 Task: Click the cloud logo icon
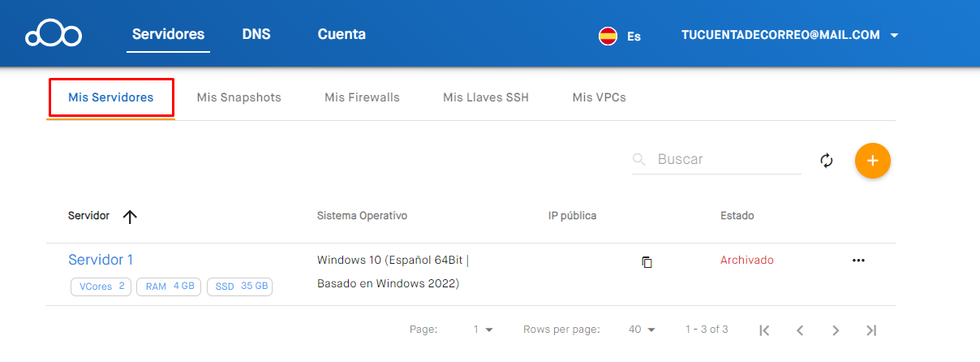(x=54, y=35)
